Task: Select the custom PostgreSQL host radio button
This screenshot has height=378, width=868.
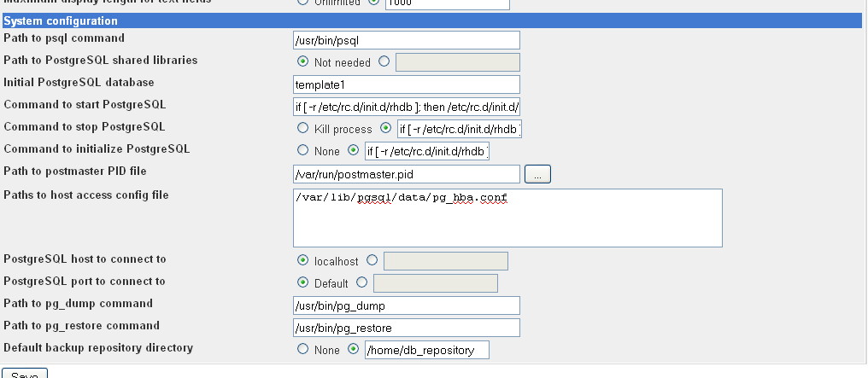Action: (x=372, y=260)
